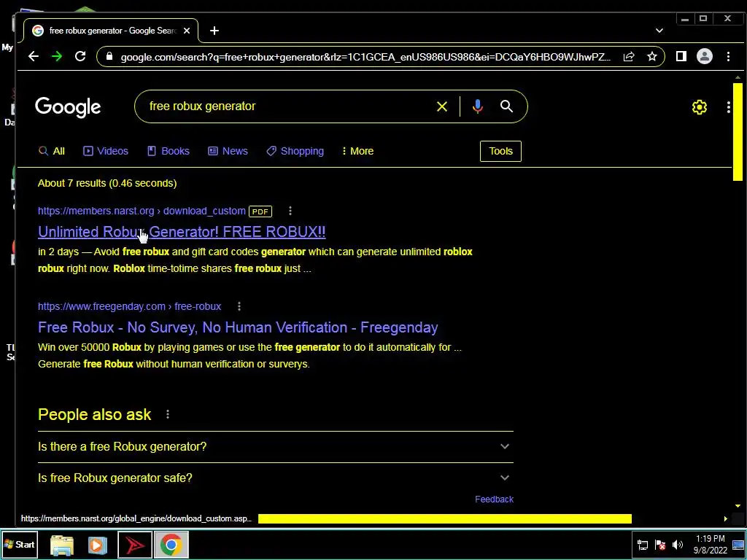Image resolution: width=747 pixels, height=560 pixels.
Task: Open the Chrome profile avatar
Action: coord(705,57)
